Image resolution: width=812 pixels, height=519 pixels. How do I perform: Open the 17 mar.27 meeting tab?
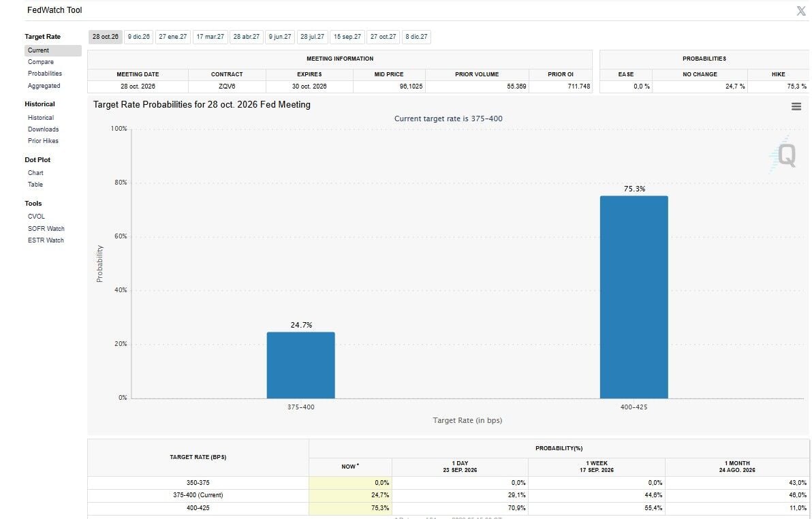click(x=210, y=37)
